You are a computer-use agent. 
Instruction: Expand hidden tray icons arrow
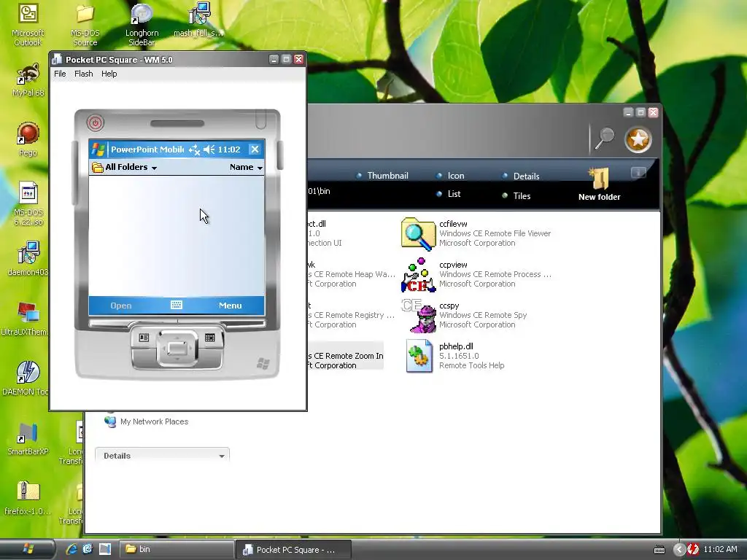click(679, 550)
